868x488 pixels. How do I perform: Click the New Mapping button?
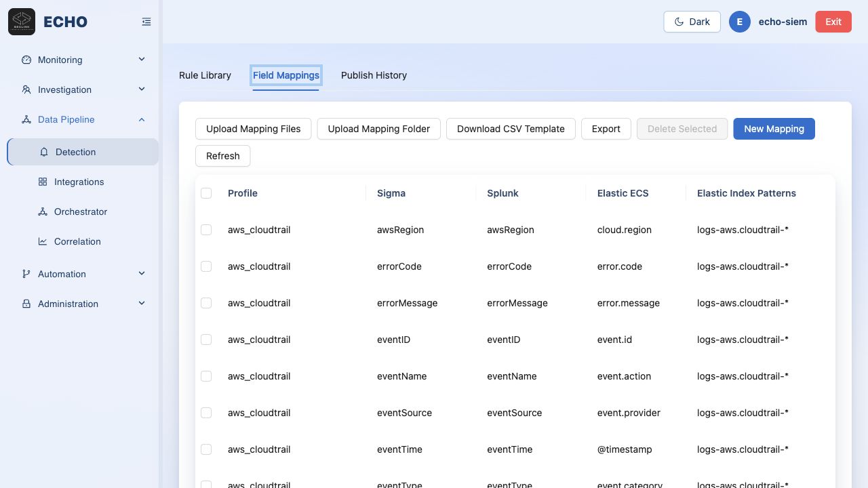pos(774,129)
